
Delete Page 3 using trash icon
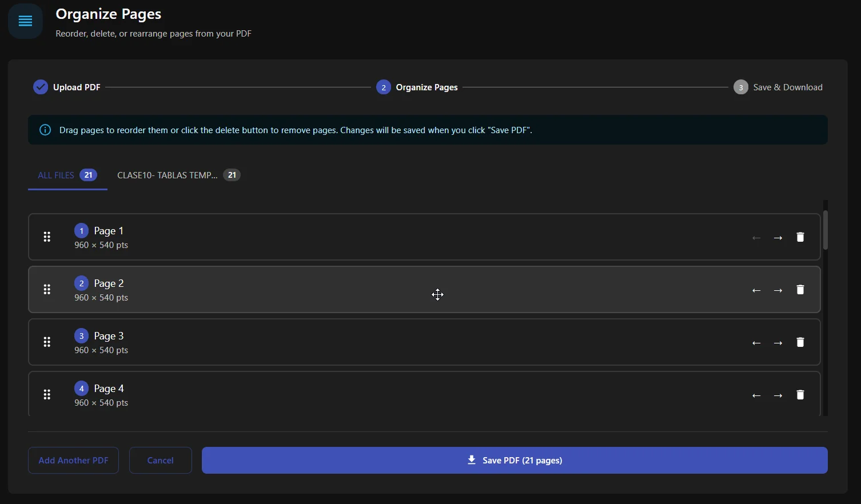click(800, 342)
